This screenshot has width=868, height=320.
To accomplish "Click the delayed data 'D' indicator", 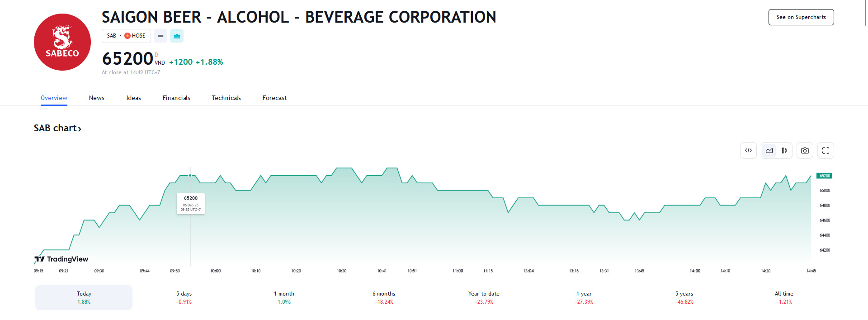I will point(156,55).
